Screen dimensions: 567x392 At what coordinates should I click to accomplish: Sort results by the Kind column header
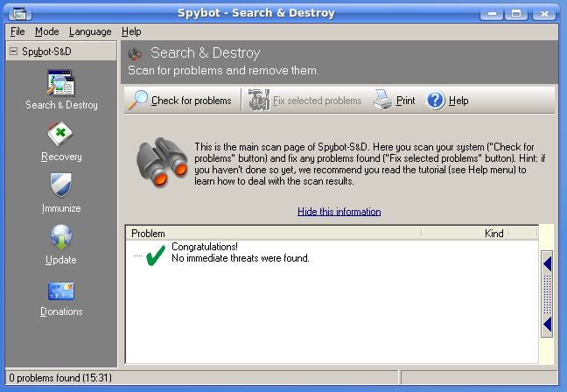(493, 234)
